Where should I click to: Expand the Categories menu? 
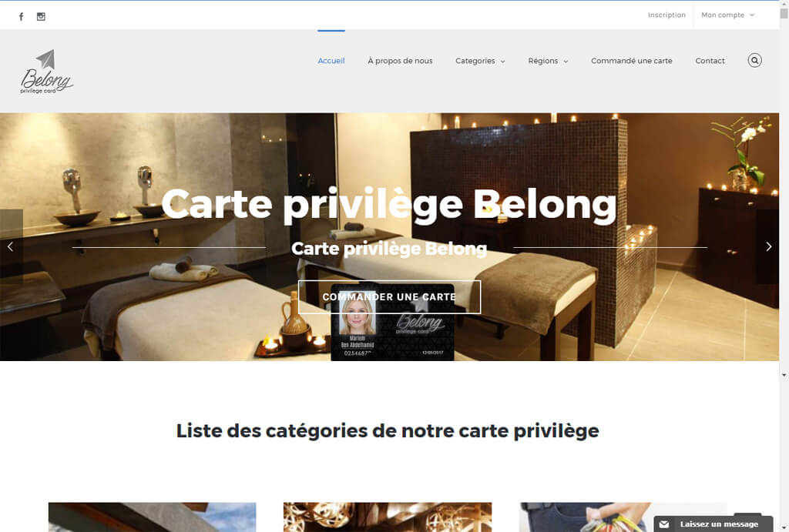pyautogui.click(x=480, y=61)
